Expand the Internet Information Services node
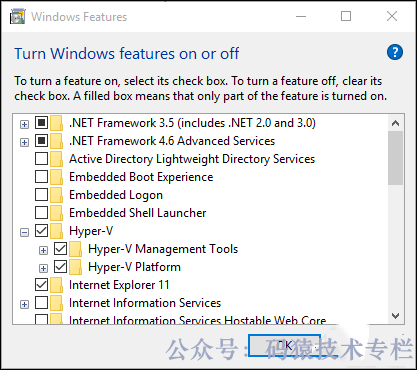Screen dimensions: 417x370 (x=24, y=304)
